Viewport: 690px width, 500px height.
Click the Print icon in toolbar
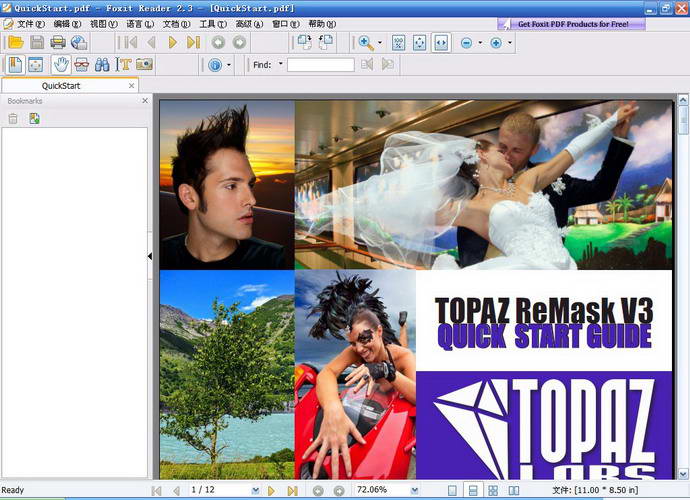(x=58, y=43)
